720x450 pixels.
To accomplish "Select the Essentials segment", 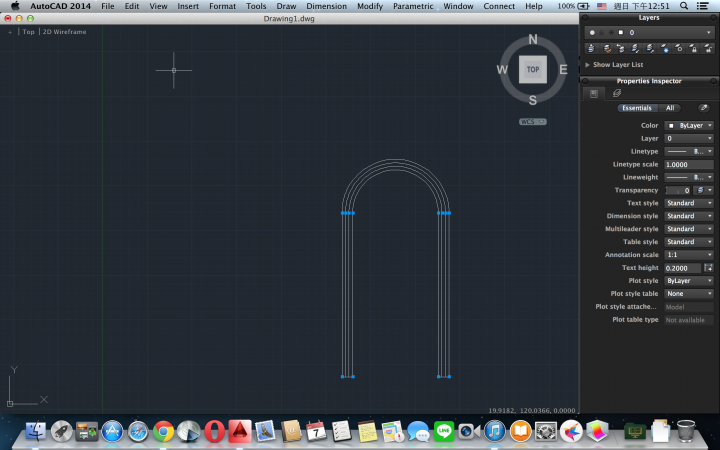I will (x=637, y=108).
